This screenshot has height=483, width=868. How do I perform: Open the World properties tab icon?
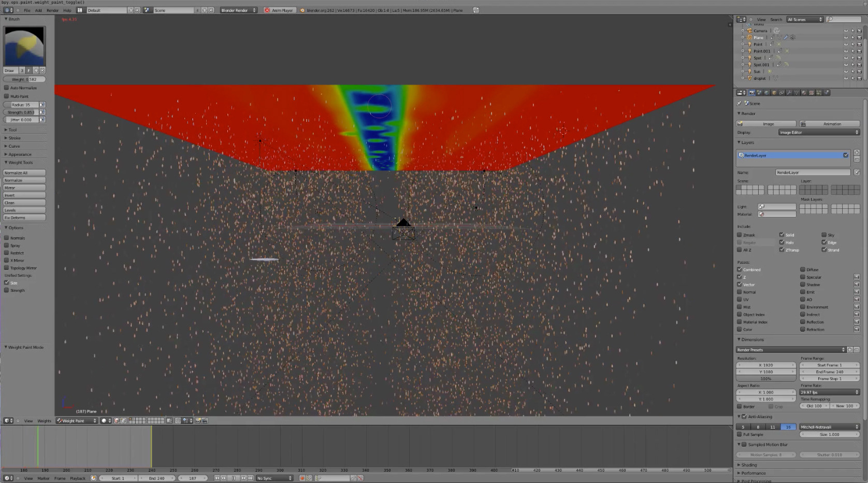766,93
